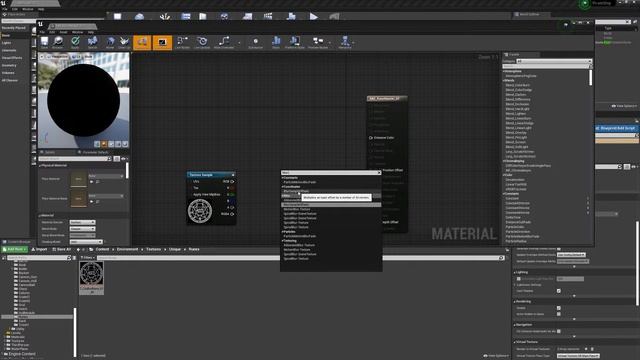The width and height of the screenshot is (640, 360).
Task: Open Palette Category dropdown
Action: pos(554,61)
